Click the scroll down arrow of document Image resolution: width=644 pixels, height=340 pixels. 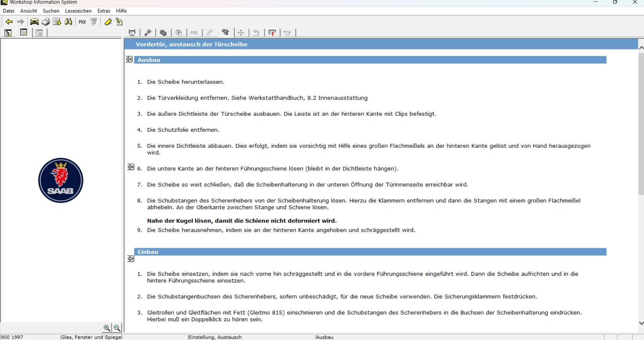[641, 323]
